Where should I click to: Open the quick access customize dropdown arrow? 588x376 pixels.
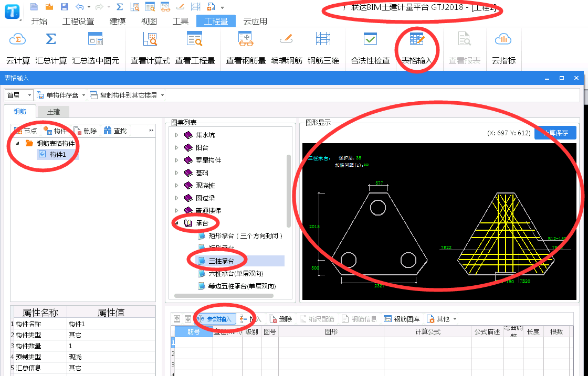pyautogui.click(x=223, y=7)
